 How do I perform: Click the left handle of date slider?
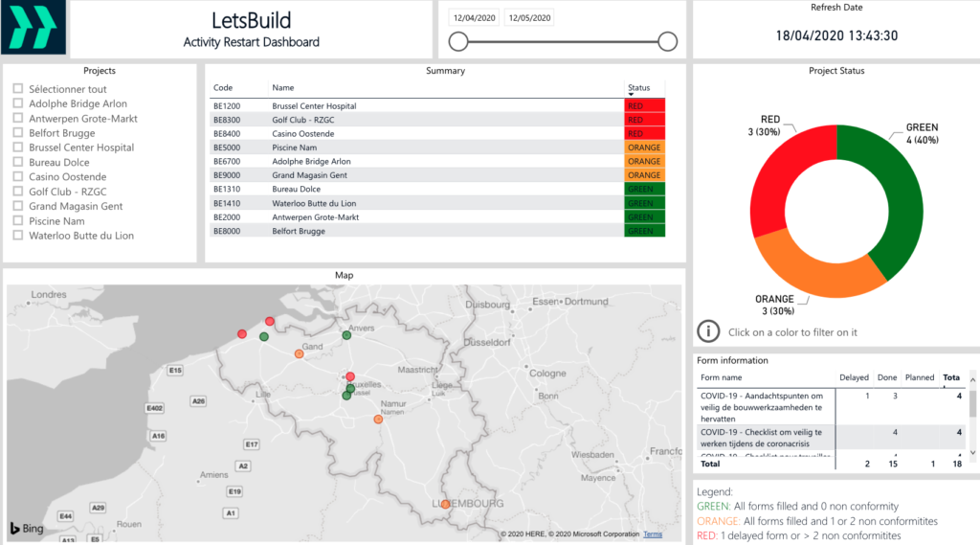[x=458, y=41]
